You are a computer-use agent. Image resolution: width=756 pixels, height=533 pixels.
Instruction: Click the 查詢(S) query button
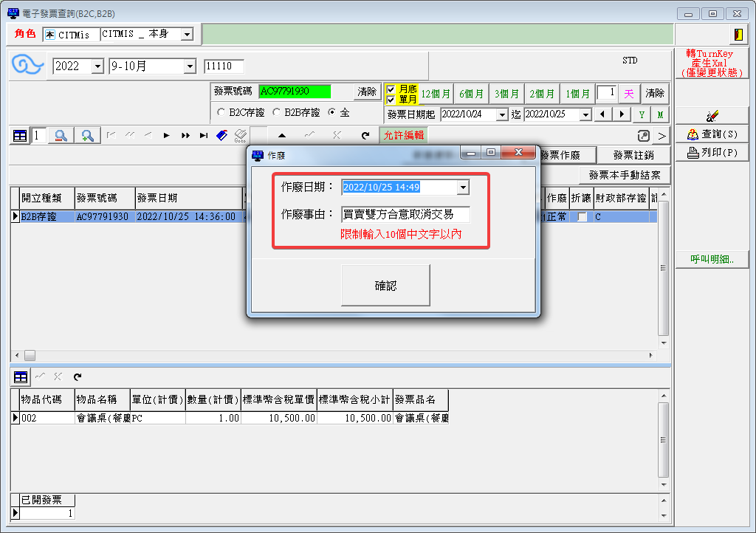click(712, 134)
